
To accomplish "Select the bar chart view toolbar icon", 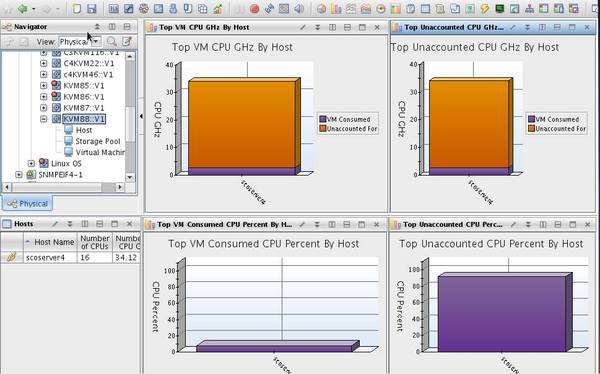I will coord(336,9).
